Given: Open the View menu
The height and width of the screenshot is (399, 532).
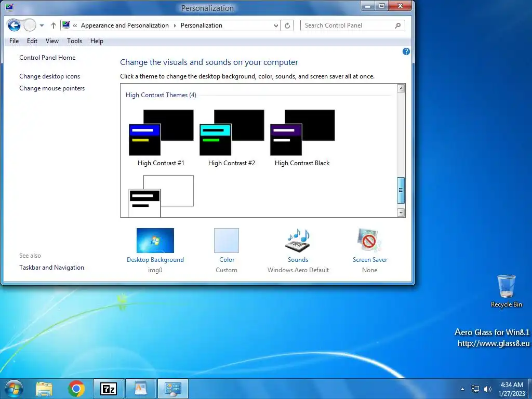Looking at the screenshot, I should [x=52, y=41].
